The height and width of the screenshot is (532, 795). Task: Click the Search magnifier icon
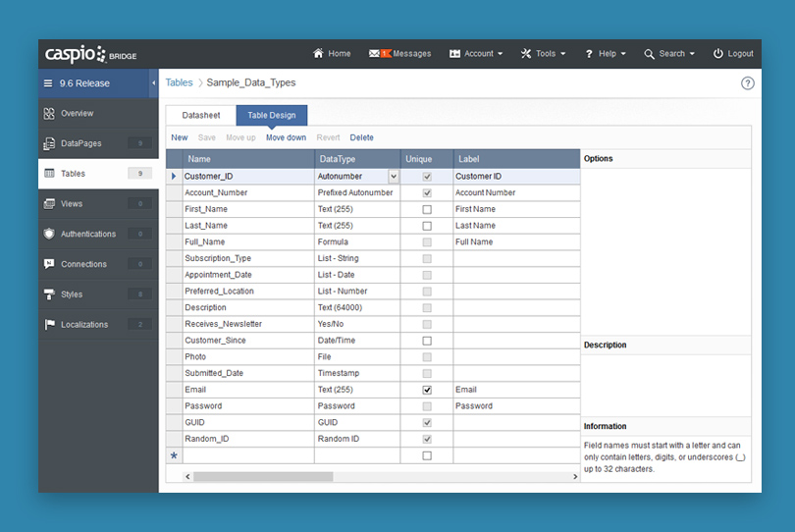649,54
